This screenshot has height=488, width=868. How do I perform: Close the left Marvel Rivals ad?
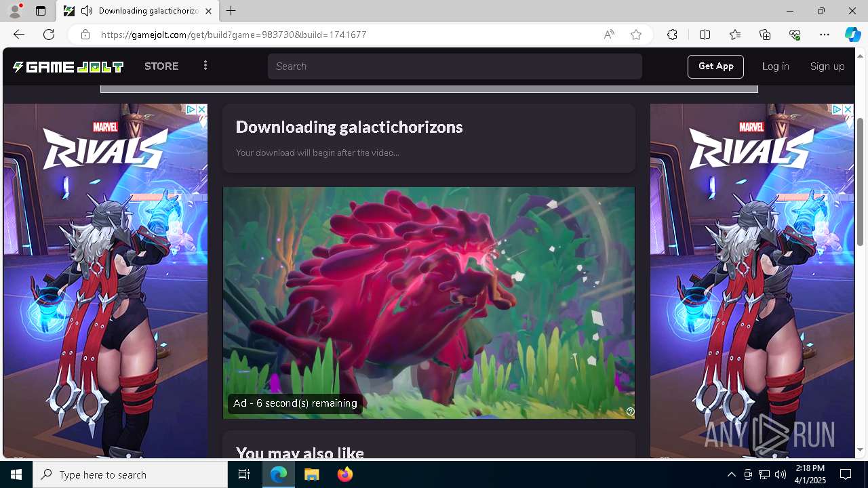point(201,109)
